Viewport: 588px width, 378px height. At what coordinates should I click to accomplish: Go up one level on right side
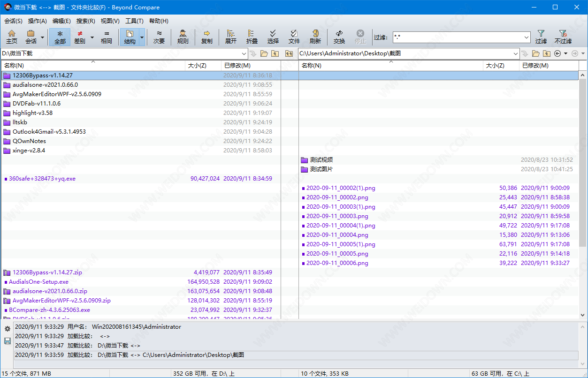click(x=546, y=53)
